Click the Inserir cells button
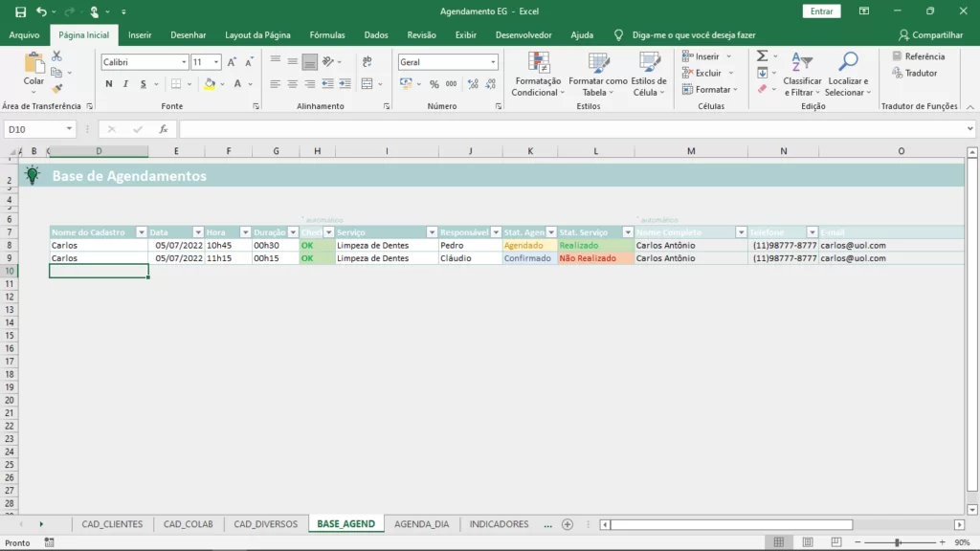Viewport: 980px width, 551px height. 702,56
